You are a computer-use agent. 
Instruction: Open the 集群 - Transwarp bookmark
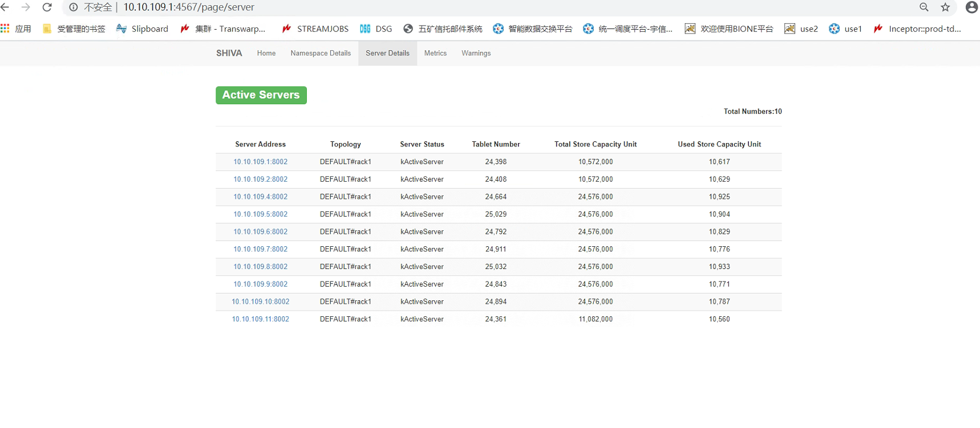click(x=223, y=28)
